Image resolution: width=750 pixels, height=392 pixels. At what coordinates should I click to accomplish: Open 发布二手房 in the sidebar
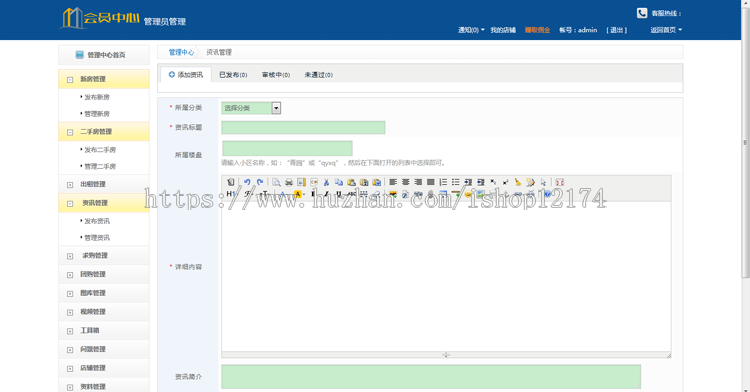pos(100,150)
